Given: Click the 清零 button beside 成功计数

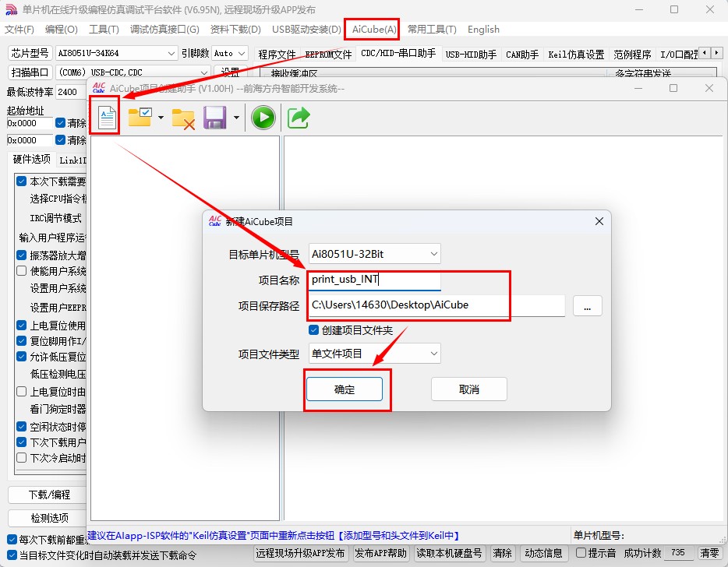Looking at the screenshot, I should pos(709,553).
